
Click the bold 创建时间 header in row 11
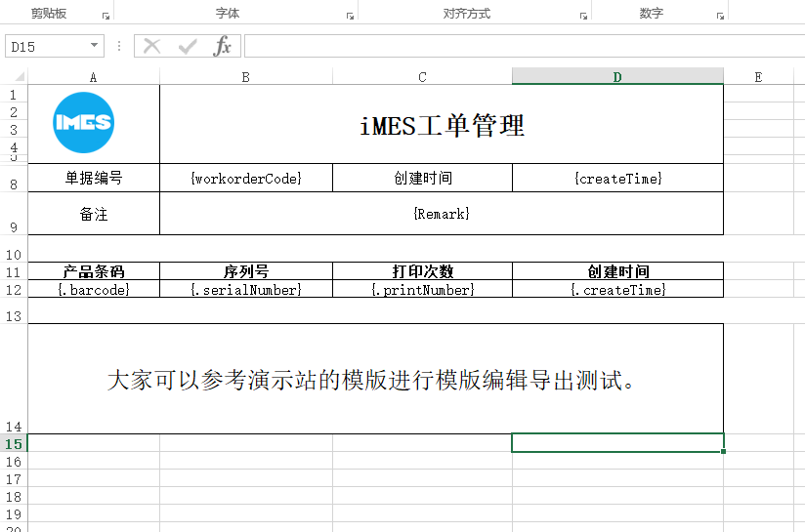click(x=618, y=271)
